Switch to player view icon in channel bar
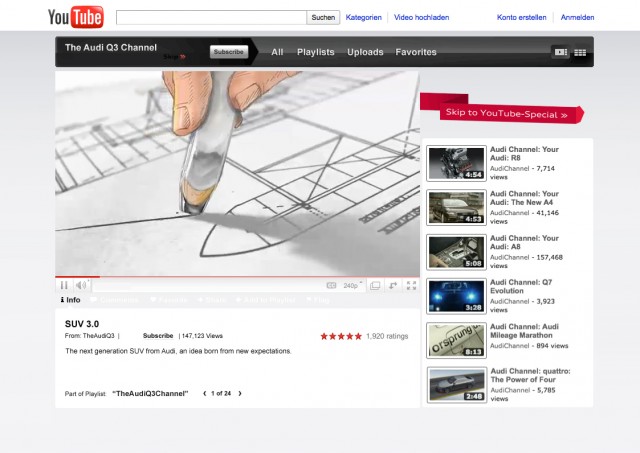 click(x=560, y=52)
